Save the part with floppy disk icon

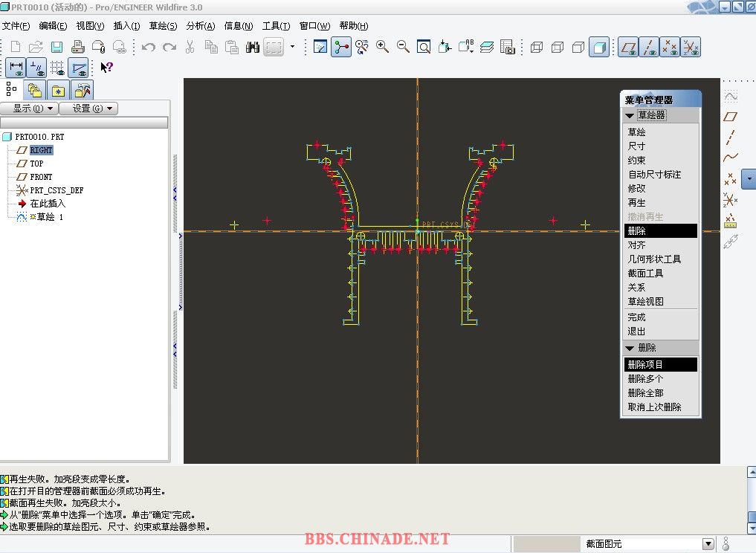[x=57, y=47]
